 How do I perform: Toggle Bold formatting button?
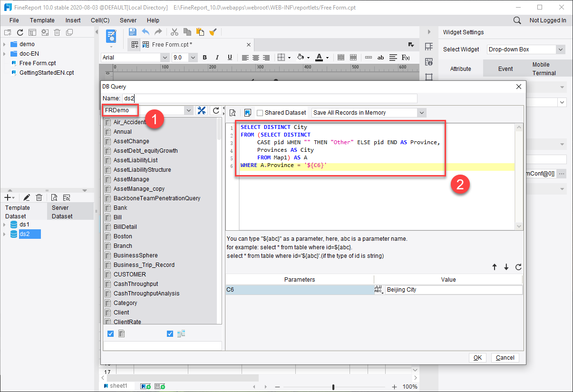point(205,58)
